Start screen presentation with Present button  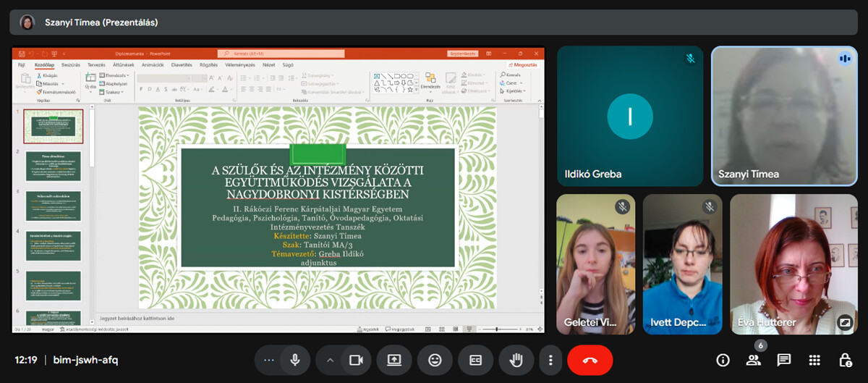click(x=394, y=360)
